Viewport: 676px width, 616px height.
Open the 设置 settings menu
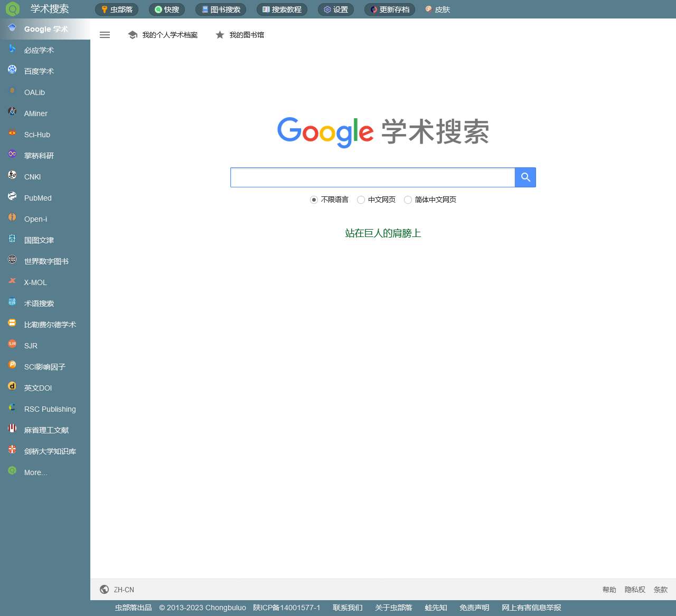click(335, 9)
